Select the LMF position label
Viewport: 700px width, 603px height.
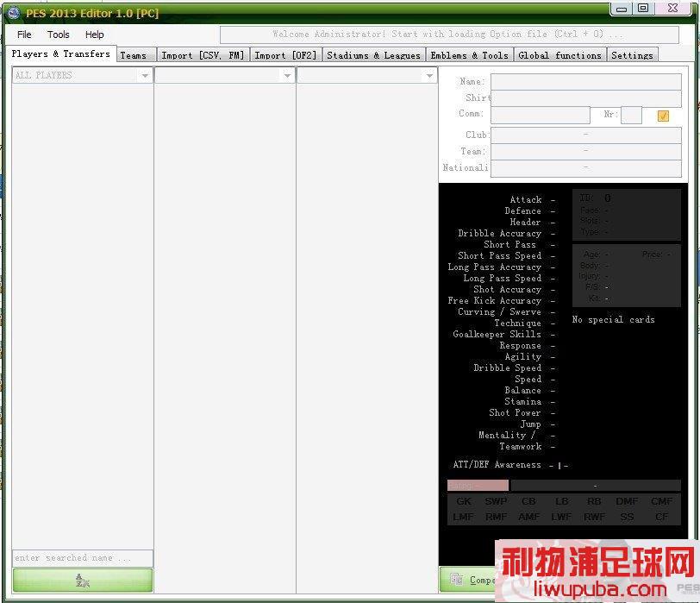[x=463, y=517]
